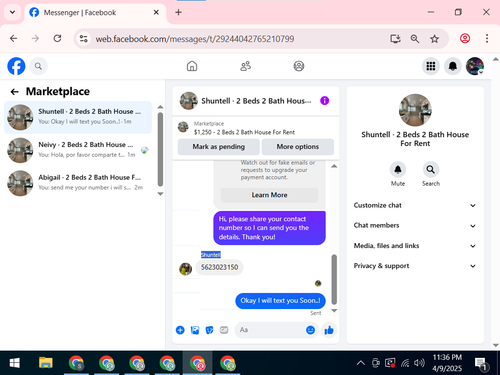Screen dimensions: 500x375
Task: Click the Okay I will text you Soon message bubble
Action: pyautogui.click(x=280, y=301)
